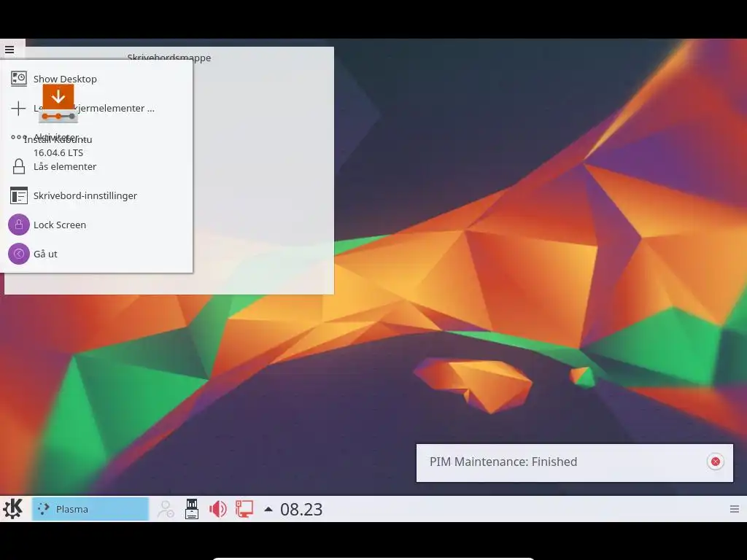Click the Show Desktop menu icon
This screenshot has height=560, width=747.
pyautogui.click(x=18, y=79)
